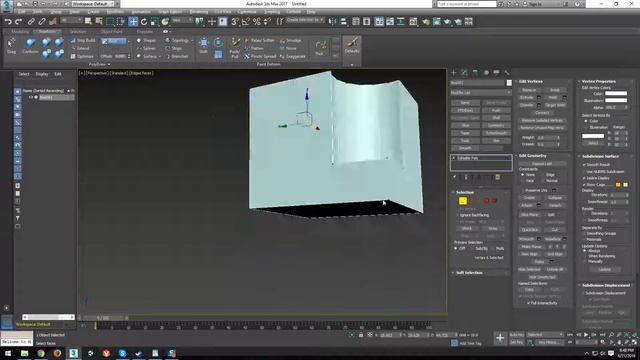
Task: Toggle Use NURMS Subdivision checkbox
Action: point(584,171)
